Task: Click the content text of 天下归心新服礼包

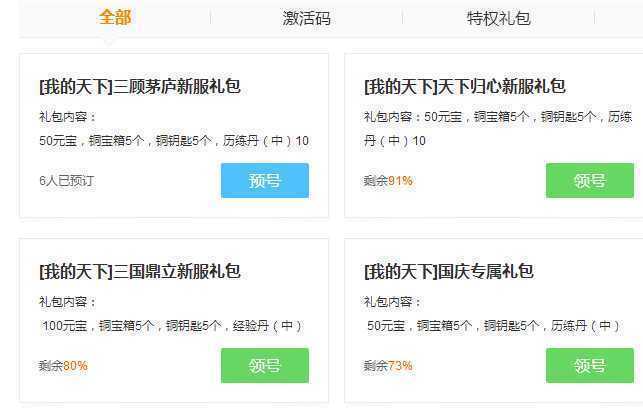Action: pyautogui.click(x=498, y=129)
